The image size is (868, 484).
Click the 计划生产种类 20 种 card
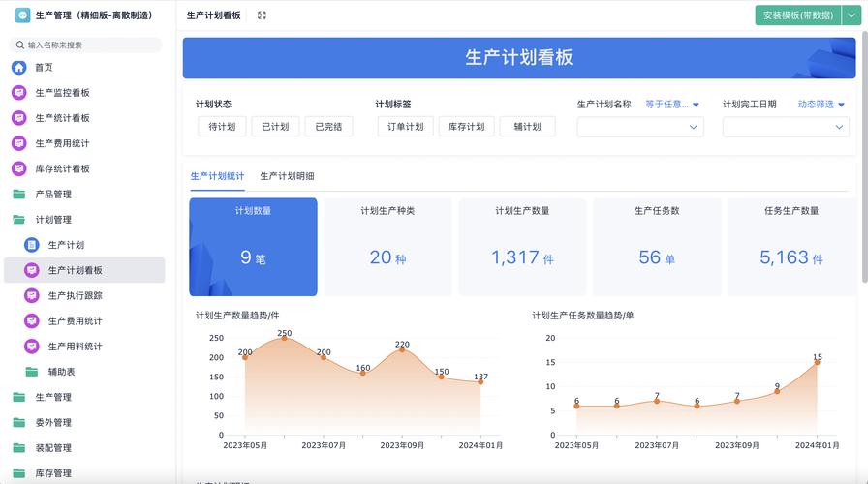[388, 247]
